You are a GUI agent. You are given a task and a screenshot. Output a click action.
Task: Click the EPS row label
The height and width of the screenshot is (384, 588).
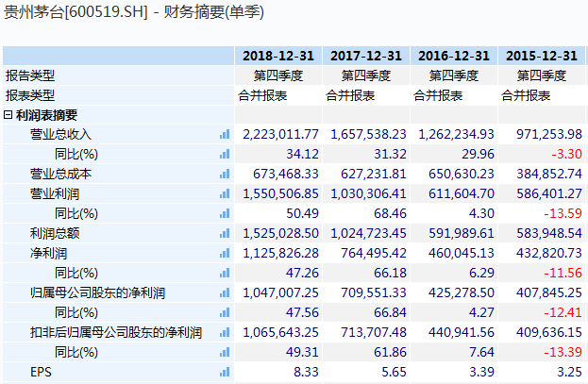[x=41, y=373]
